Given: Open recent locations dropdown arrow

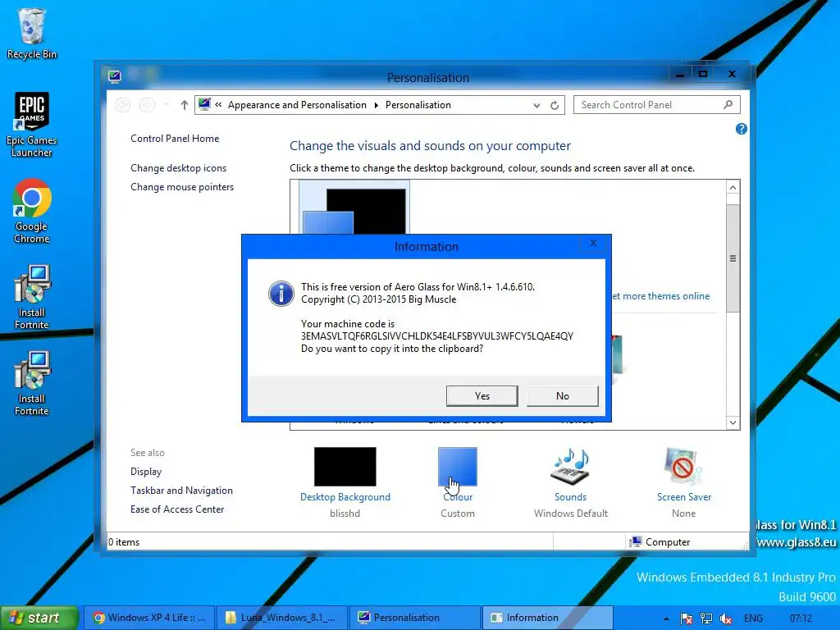Looking at the screenshot, I should click(167, 105).
